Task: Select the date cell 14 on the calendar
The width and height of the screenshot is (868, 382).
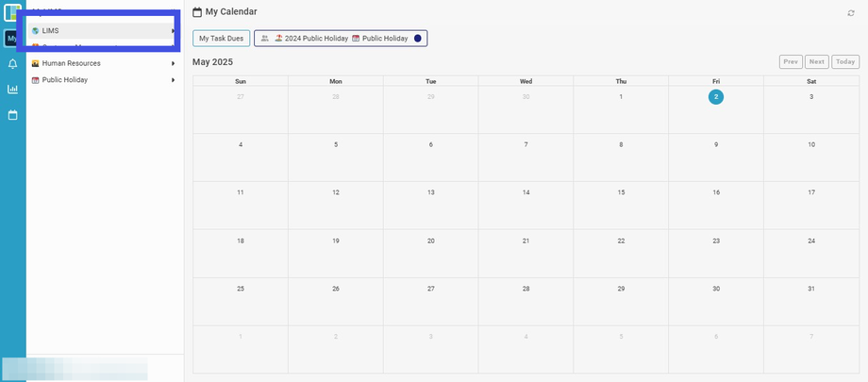Action: [x=526, y=206]
